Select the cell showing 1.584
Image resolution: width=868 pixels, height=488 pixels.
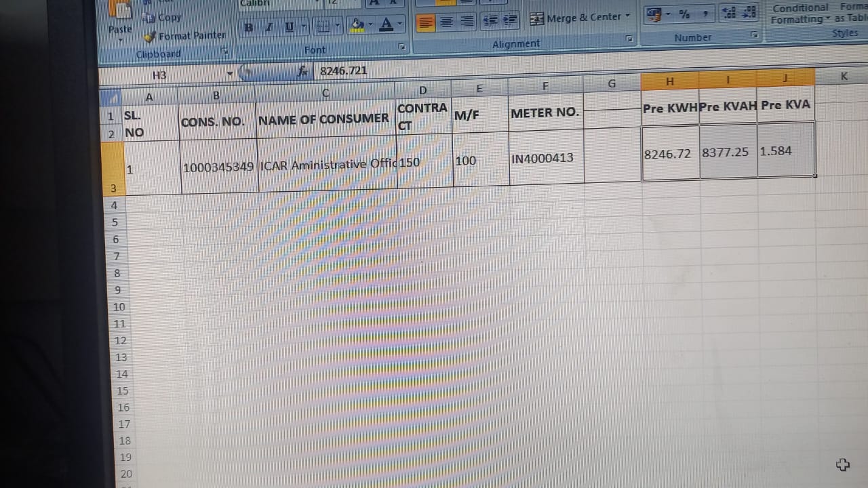pyautogui.click(x=786, y=150)
